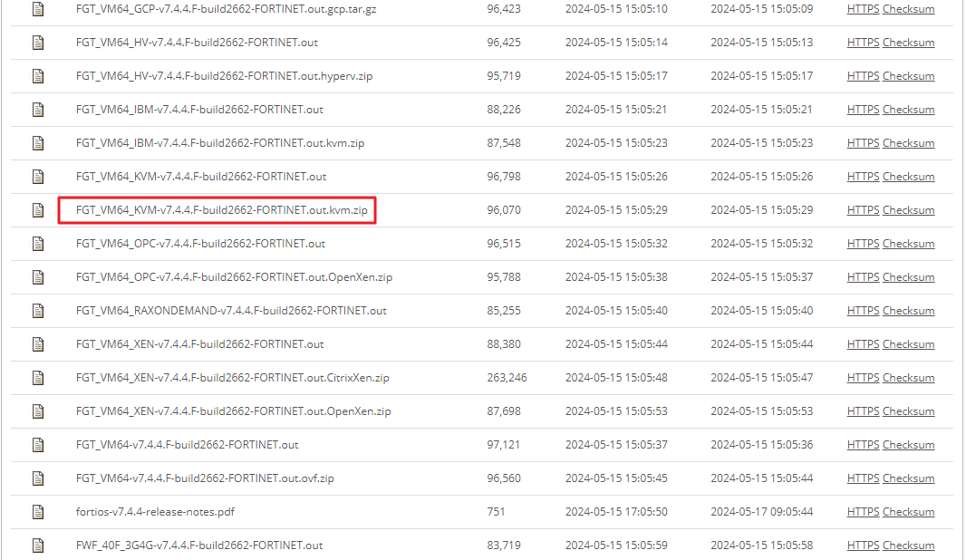Click file icon for FGT_VM64_IBM kvm.zip

[38, 143]
